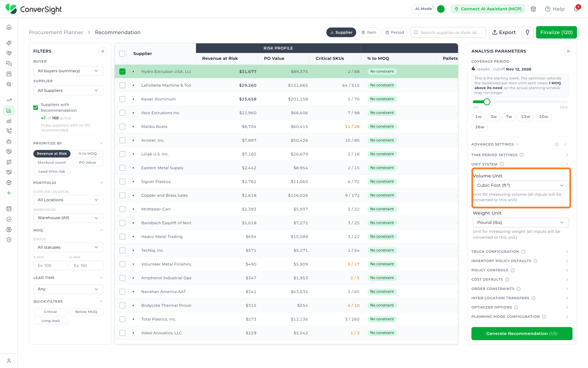Click the % MIN input field
Viewport: 588px width, 368px height.
(x=50, y=266)
